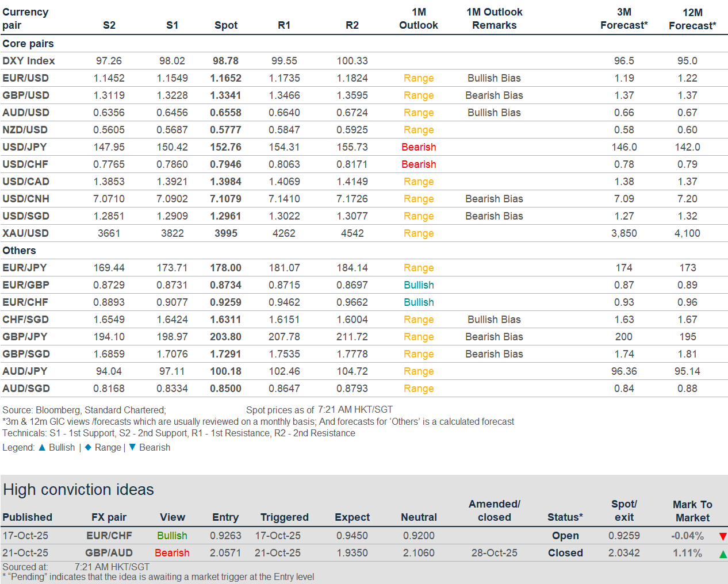Click green up arrow beside 1.11%
The image size is (728, 584).
click(x=723, y=554)
